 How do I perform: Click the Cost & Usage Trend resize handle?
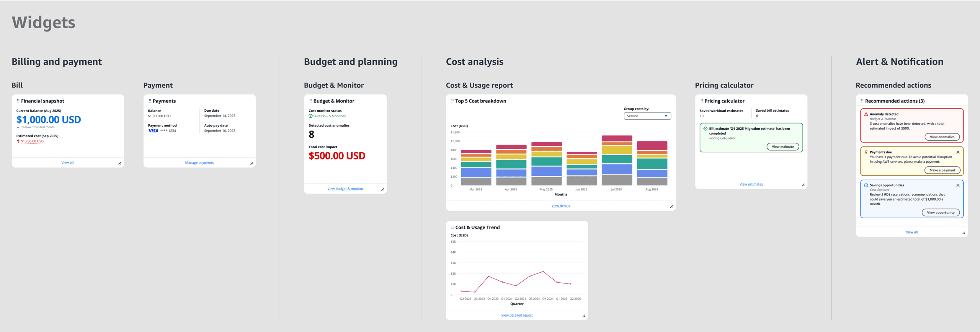(x=583, y=316)
